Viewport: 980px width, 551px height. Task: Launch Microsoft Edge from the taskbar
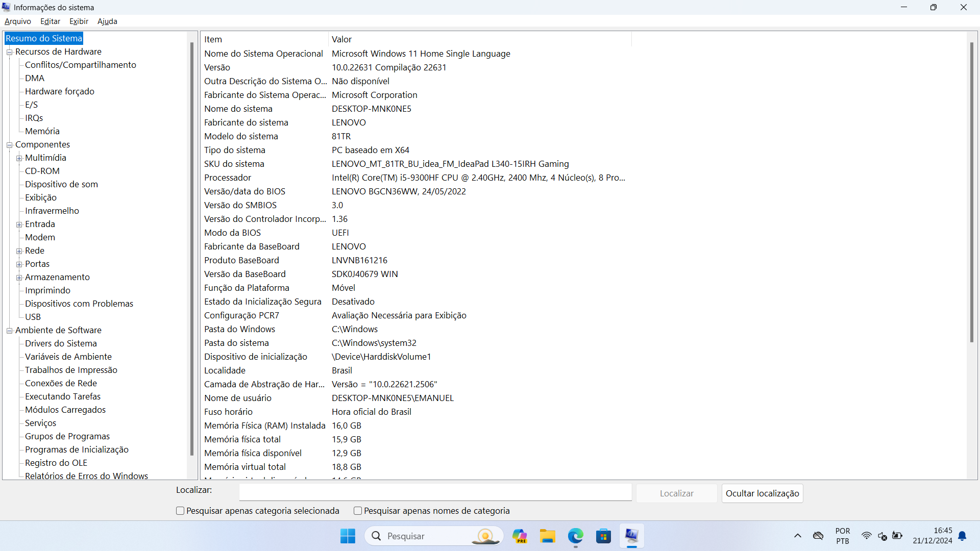click(576, 536)
